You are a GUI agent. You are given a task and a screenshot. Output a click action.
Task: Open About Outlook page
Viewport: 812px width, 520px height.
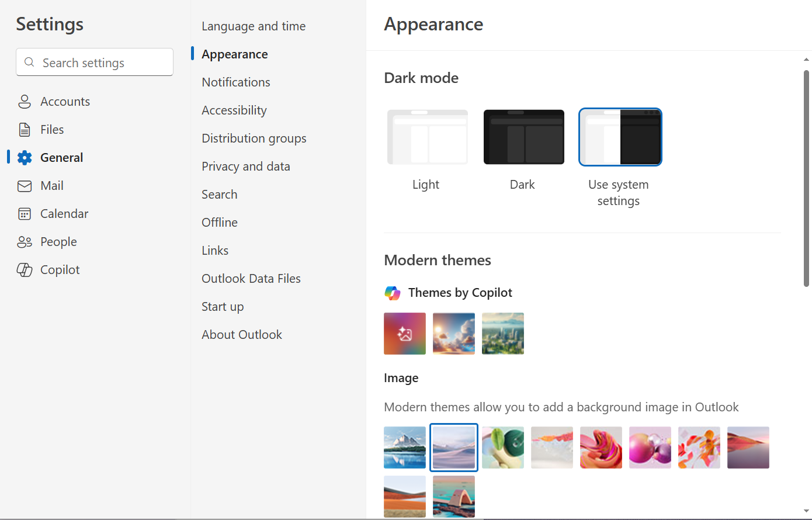click(242, 335)
